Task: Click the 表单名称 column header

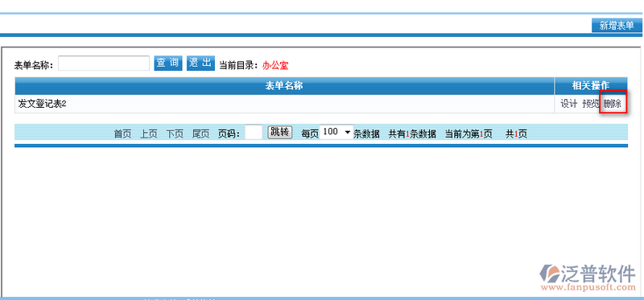Action: pos(284,86)
